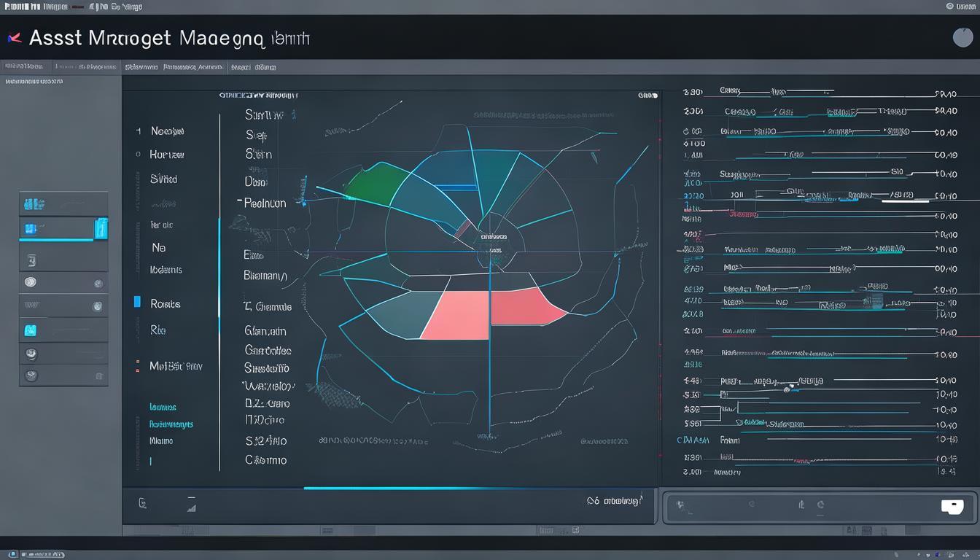Select the highlighted blue sidebar row icon
This screenshot has height=560, width=980.
(x=31, y=229)
